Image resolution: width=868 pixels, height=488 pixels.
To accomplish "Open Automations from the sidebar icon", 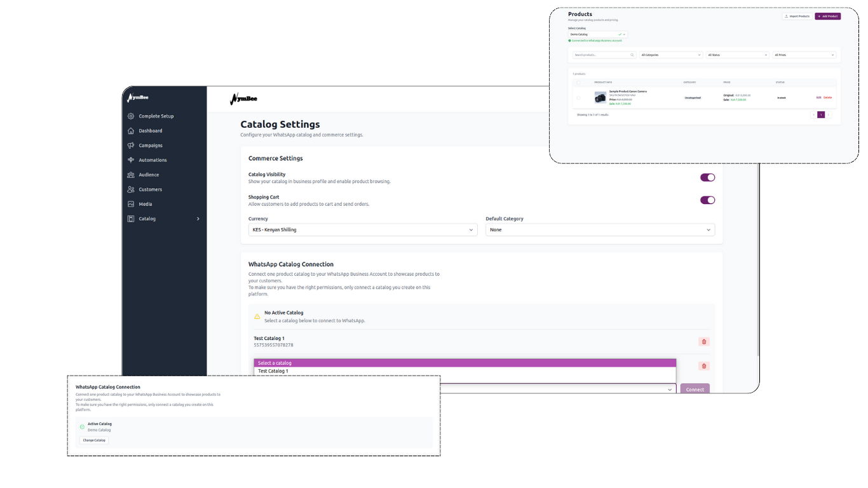I will click(x=130, y=159).
